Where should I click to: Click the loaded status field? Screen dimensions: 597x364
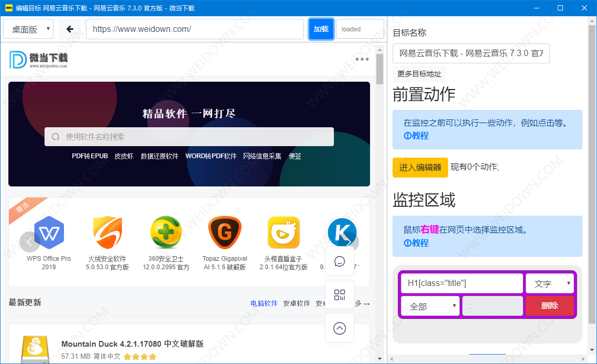pos(360,29)
